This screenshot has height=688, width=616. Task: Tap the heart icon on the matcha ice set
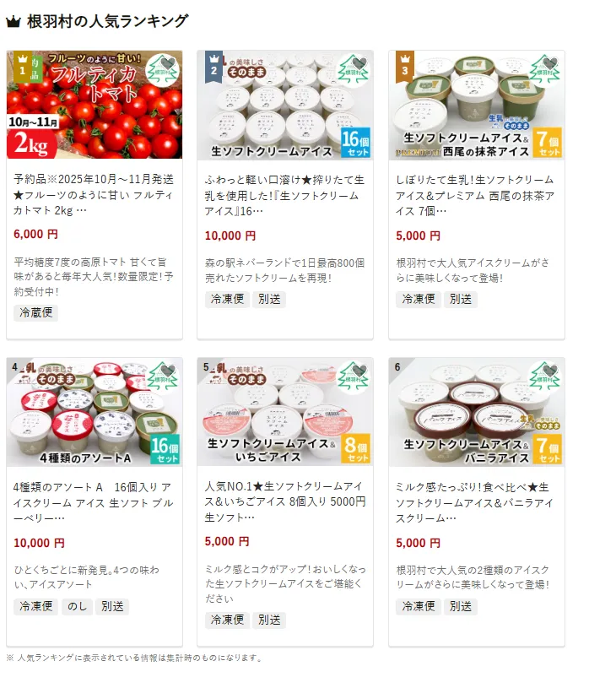[551, 62]
